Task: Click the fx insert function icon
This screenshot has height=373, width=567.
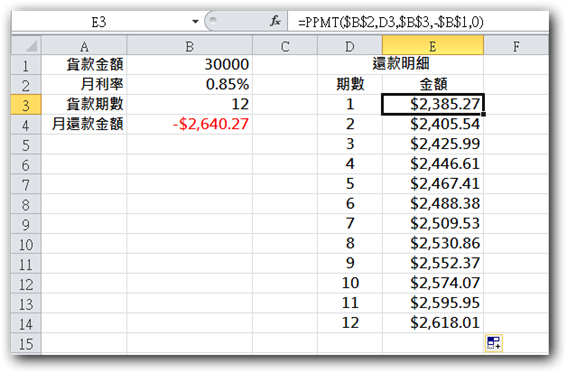Action: tap(275, 21)
